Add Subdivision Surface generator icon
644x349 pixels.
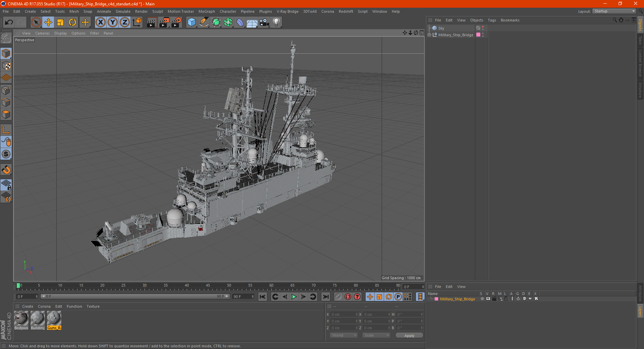pos(216,22)
